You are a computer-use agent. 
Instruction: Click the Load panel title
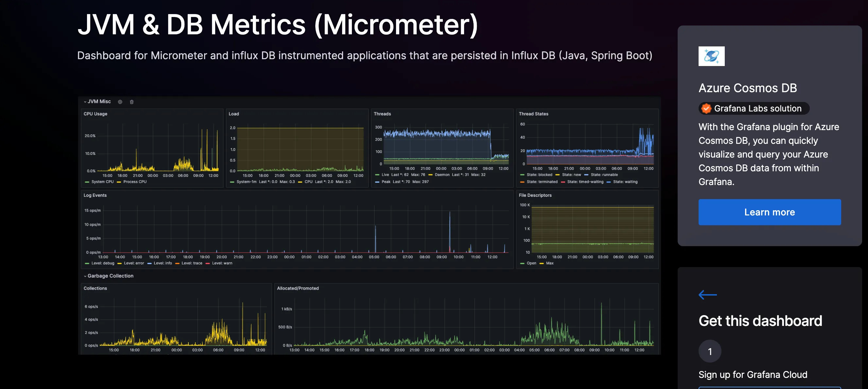(234, 114)
